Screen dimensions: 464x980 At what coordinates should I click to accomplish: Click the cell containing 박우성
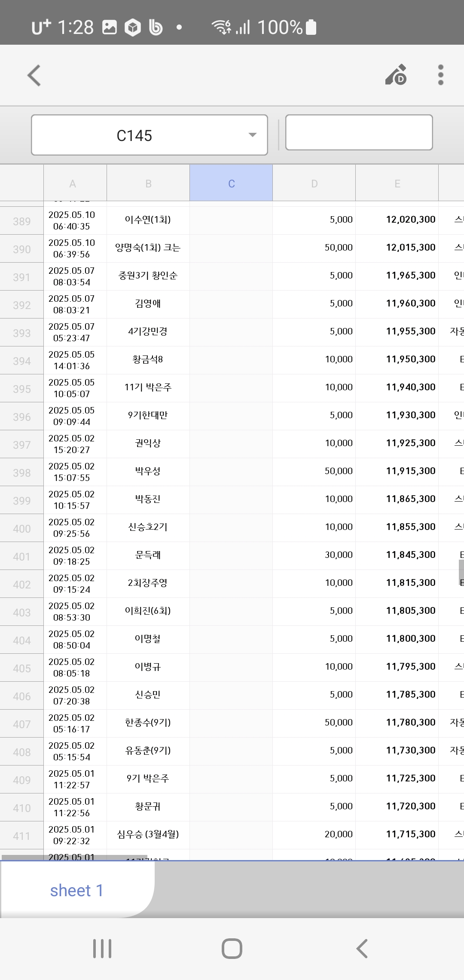[x=148, y=471]
